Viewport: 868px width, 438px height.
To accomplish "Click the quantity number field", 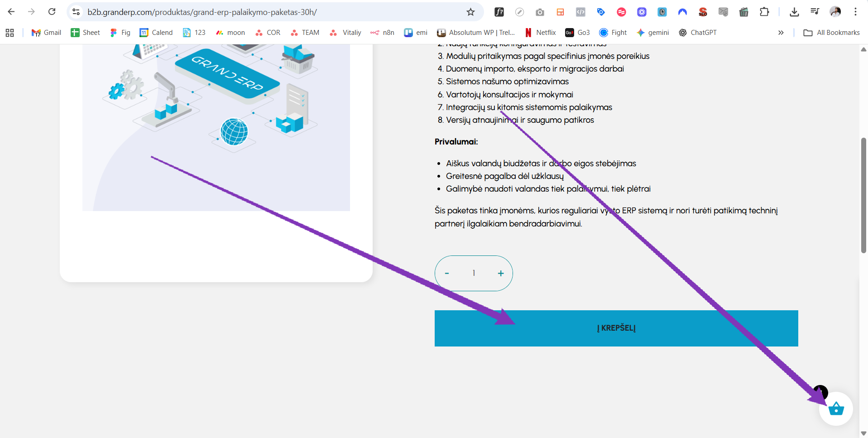I will [x=474, y=273].
